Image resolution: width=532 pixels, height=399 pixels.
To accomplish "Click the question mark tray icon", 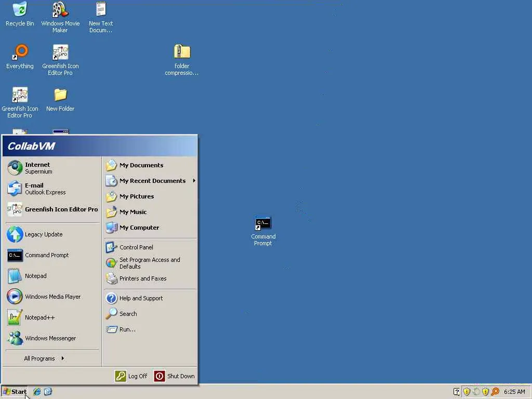I will tap(457, 392).
